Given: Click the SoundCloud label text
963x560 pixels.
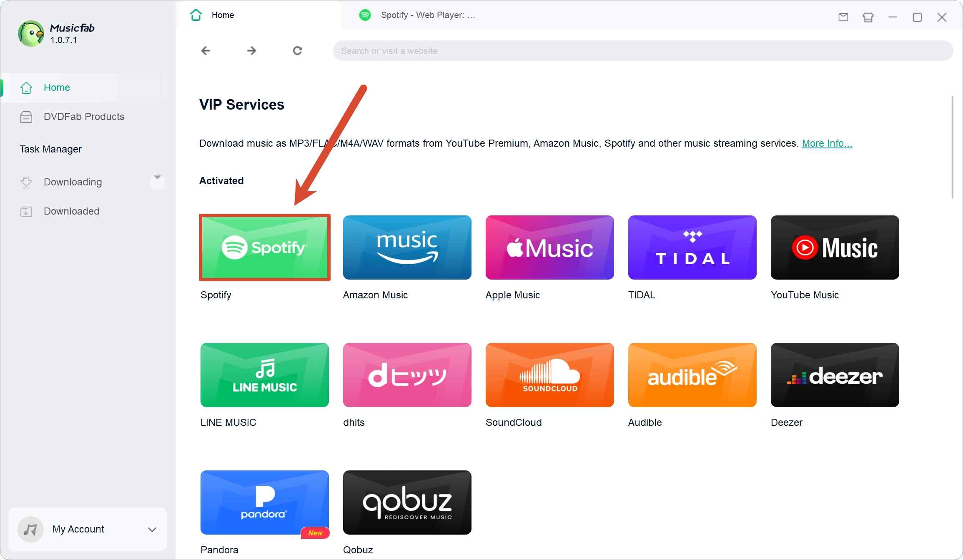Looking at the screenshot, I should 514,422.
